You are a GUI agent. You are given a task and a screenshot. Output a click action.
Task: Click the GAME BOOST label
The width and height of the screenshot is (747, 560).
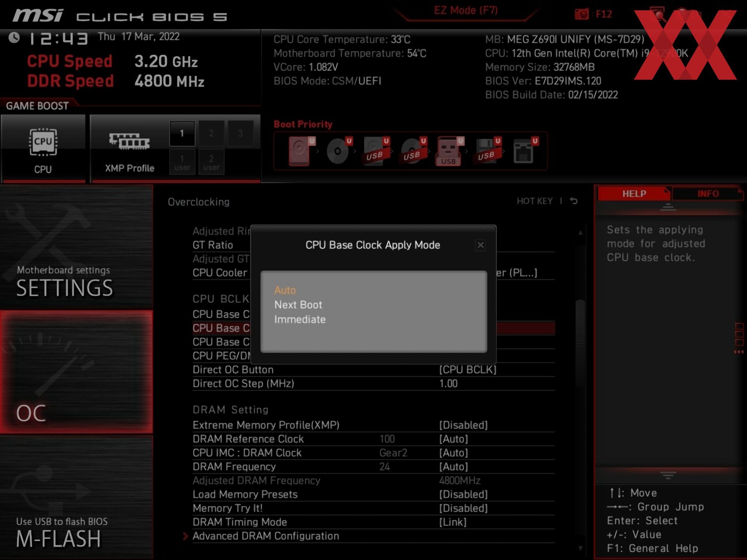pyautogui.click(x=37, y=106)
